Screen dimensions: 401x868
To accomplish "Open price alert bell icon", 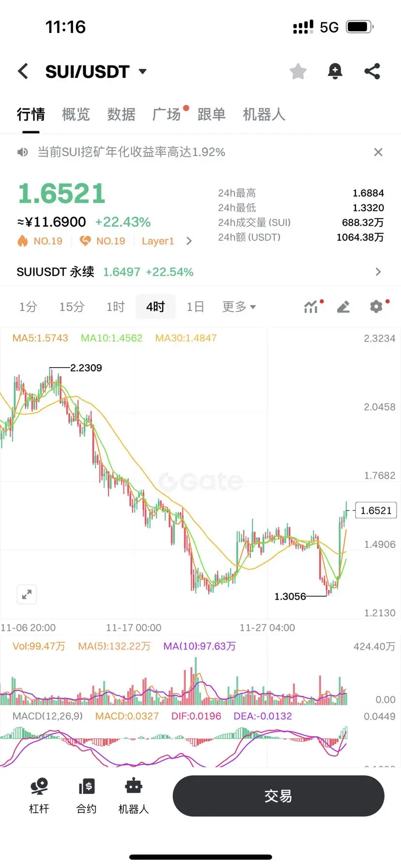I will click(335, 71).
